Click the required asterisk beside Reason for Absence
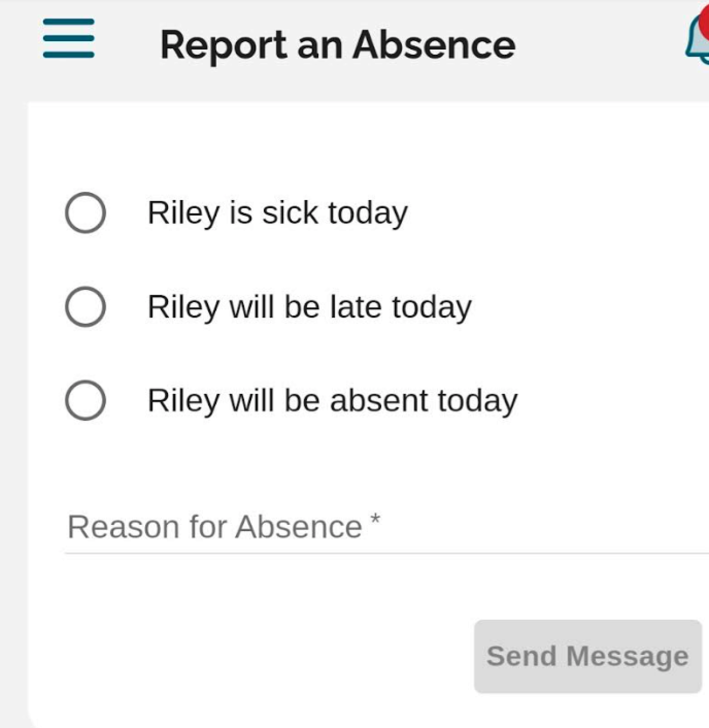Viewport: 709px width, 728px height. point(375,519)
